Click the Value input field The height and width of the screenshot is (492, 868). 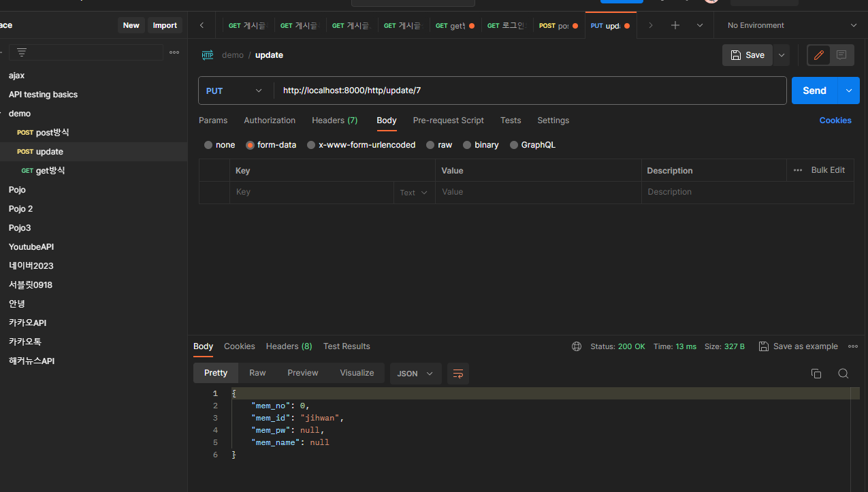pyautogui.click(x=539, y=193)
